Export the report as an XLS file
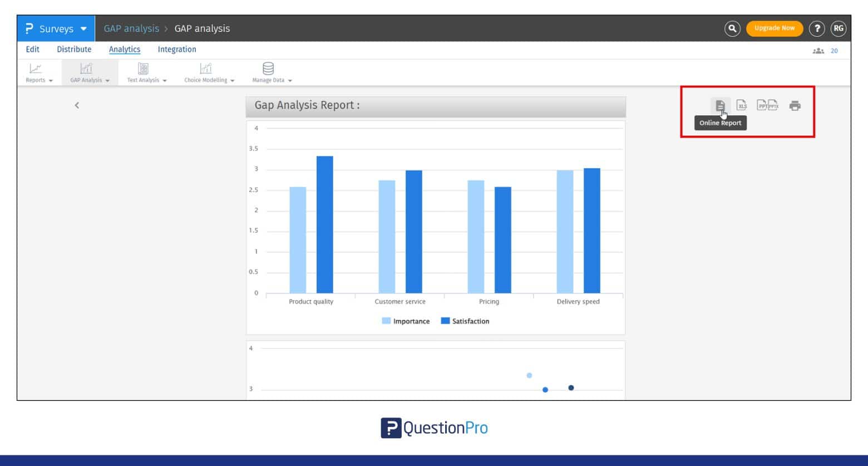The width and height of the screenshot is (868, 466). point(741,105)
